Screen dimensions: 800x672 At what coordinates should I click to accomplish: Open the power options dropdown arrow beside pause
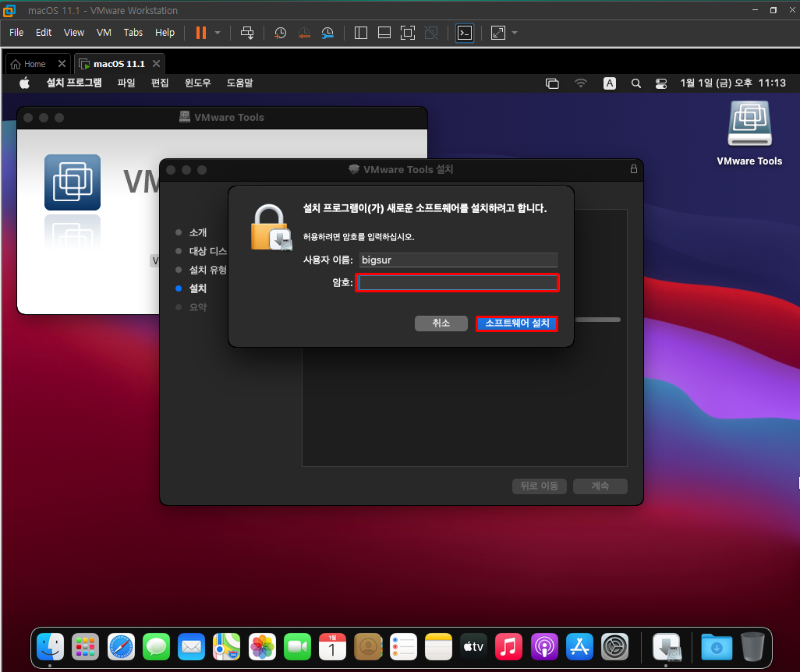click(218, 34)
